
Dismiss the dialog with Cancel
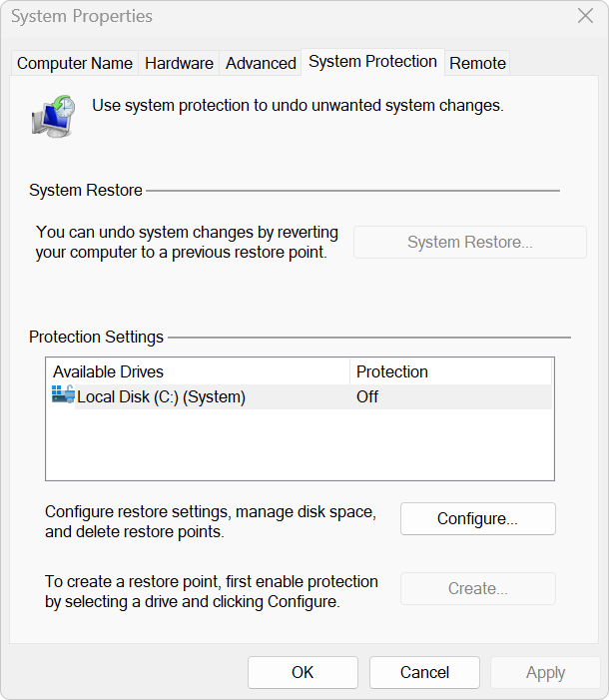(x=424, y=672)
